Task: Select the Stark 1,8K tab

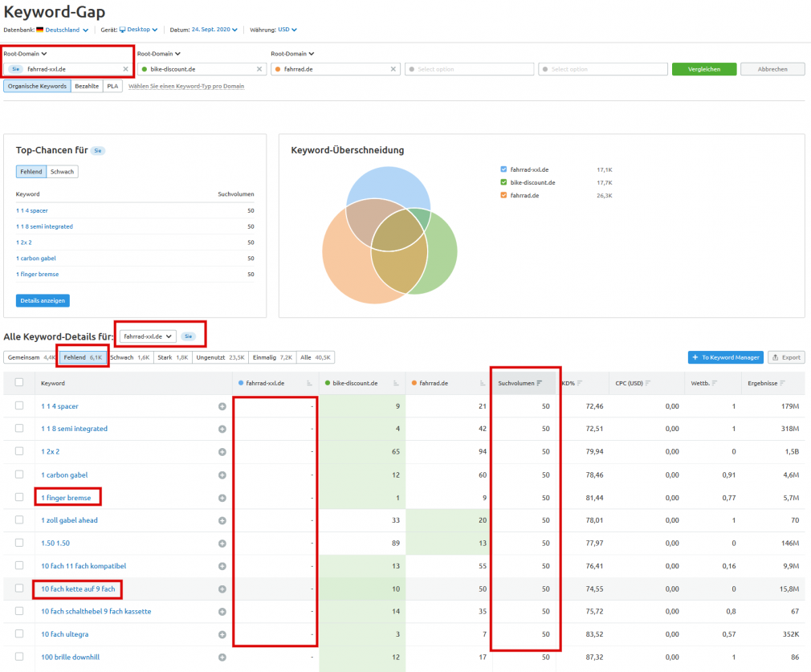Action: pos(173,357)
